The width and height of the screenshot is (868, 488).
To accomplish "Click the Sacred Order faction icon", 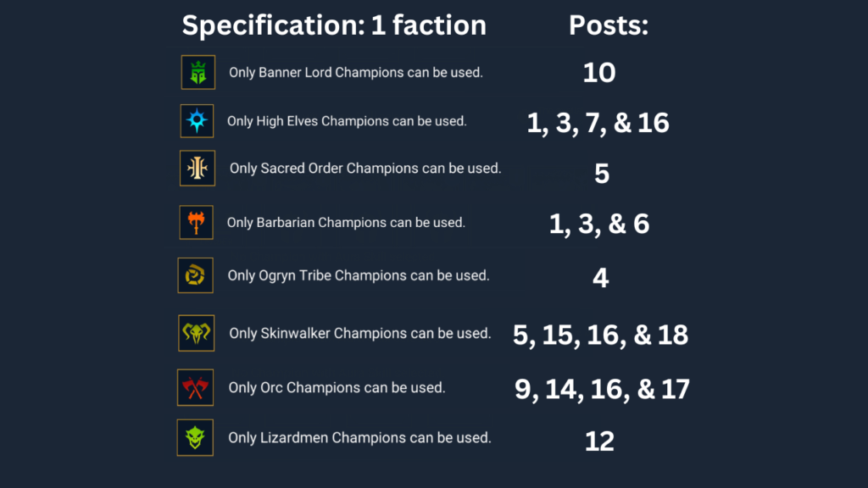I will point(198,169).
